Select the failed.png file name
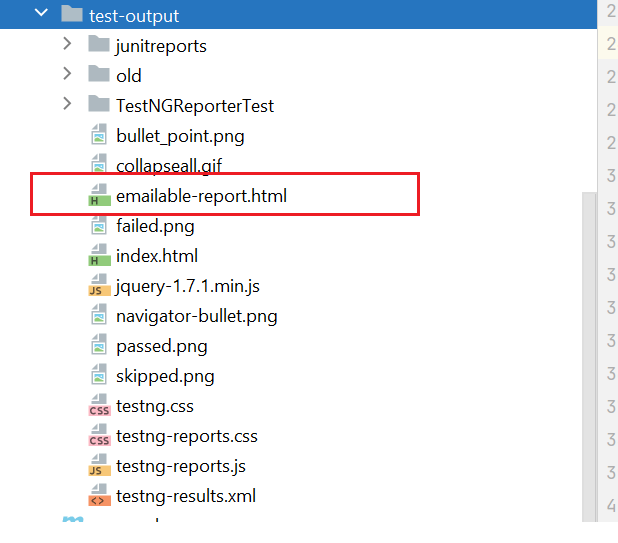The height and width of the screenshot is (543, 618). point(155,226)
